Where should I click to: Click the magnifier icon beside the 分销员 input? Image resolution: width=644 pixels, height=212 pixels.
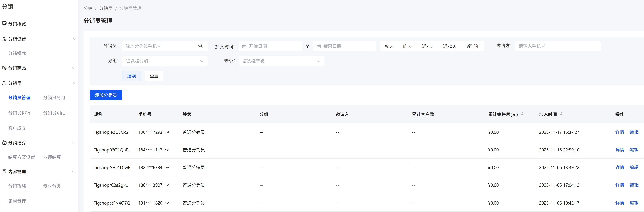pos(200,46)
